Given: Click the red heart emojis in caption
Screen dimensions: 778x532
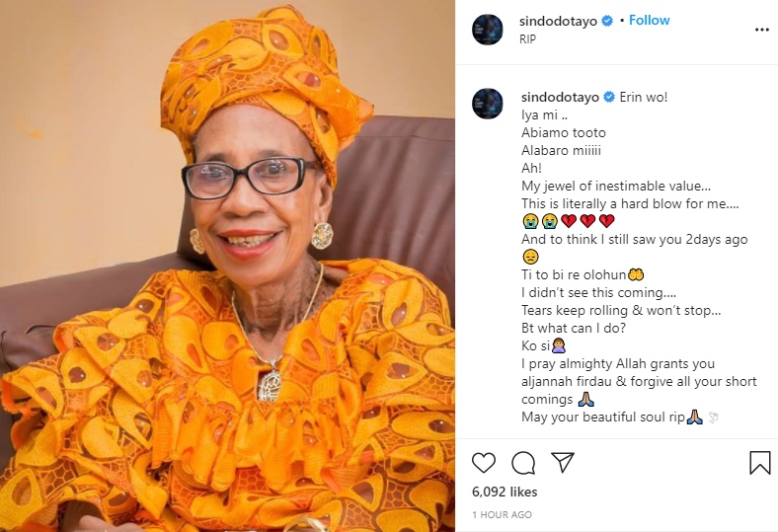Looking at the screenshot, I should 587,221.
